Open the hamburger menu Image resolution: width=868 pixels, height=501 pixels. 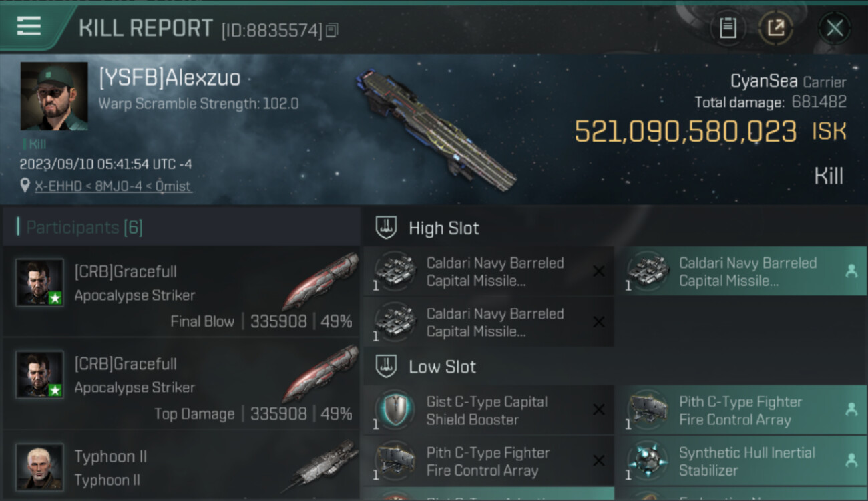(x=29, y=27)
